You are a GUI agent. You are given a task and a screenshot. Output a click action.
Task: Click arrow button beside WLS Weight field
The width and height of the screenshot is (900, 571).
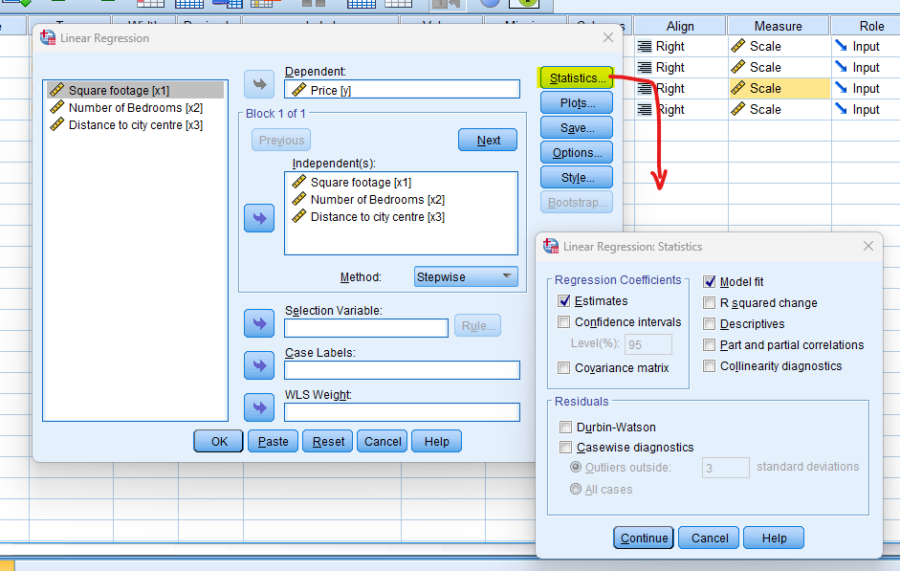(259, 407)
